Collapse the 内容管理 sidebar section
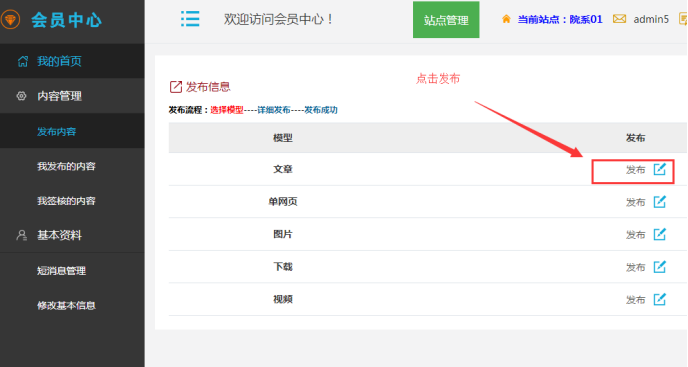688x367 pixels. click(x=72, y=96)
